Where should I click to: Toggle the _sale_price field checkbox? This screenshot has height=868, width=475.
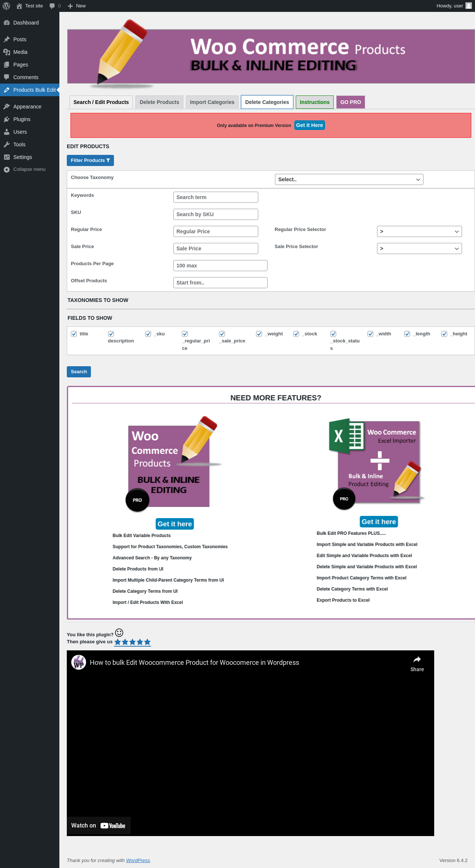[222, 334]
